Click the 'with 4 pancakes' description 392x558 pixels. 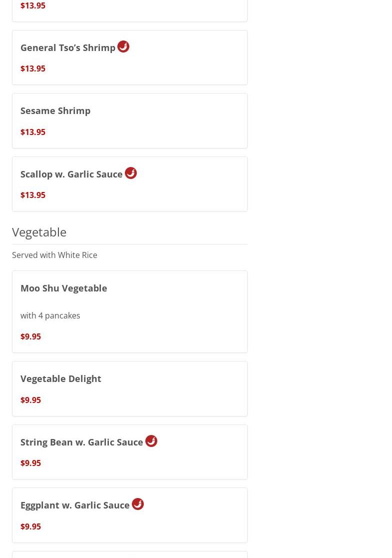(x=50, y=315)
